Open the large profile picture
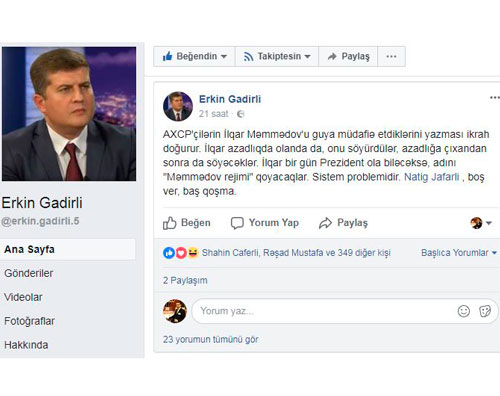Image resolution: width=500 pixels, height=396 pixels. [69, 114]
